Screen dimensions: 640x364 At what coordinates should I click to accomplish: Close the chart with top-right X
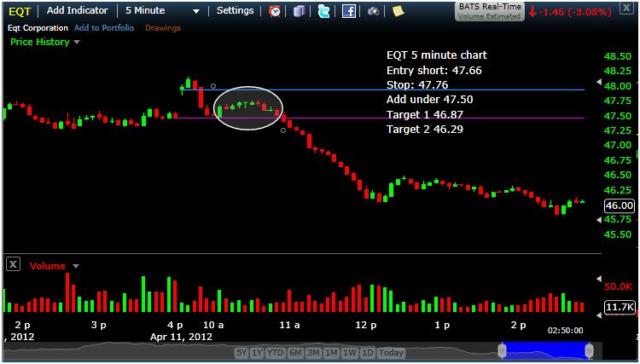pyautogui.click(x=626, y=8)
